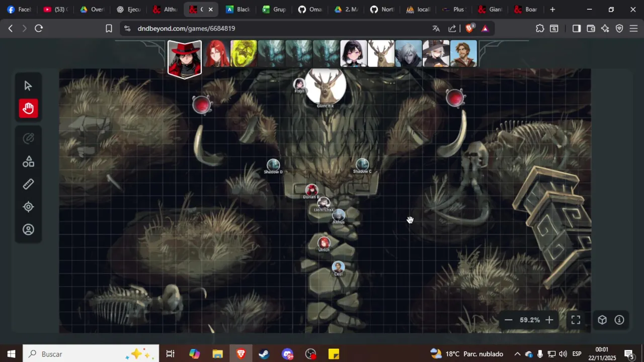The image size is (644, 362).
Task: Click the Giant Elk token on map
Action: (x=326, y=86)
